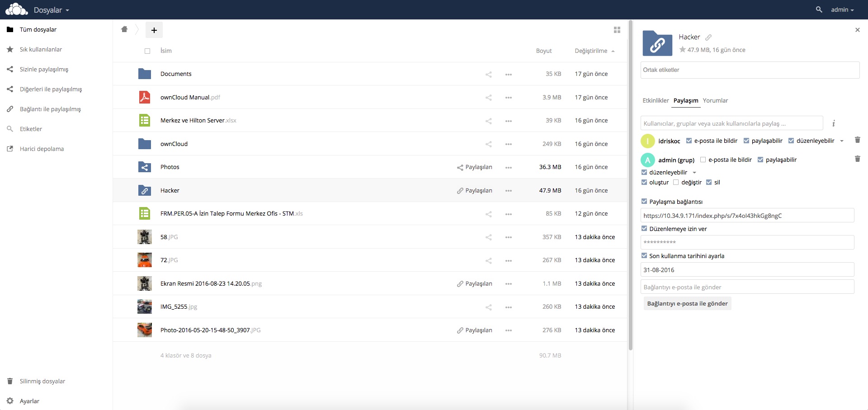Uncheck 'Düzenlemeye izin ver' checkbox
Image resolution: width=868 pixels, height=410 pixels.
point(644,229)
